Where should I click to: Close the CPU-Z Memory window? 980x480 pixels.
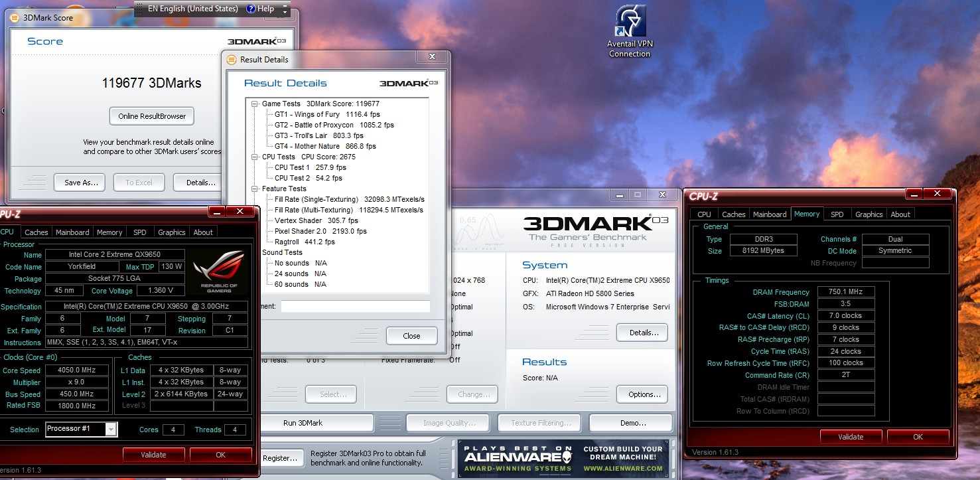(938, 194)
